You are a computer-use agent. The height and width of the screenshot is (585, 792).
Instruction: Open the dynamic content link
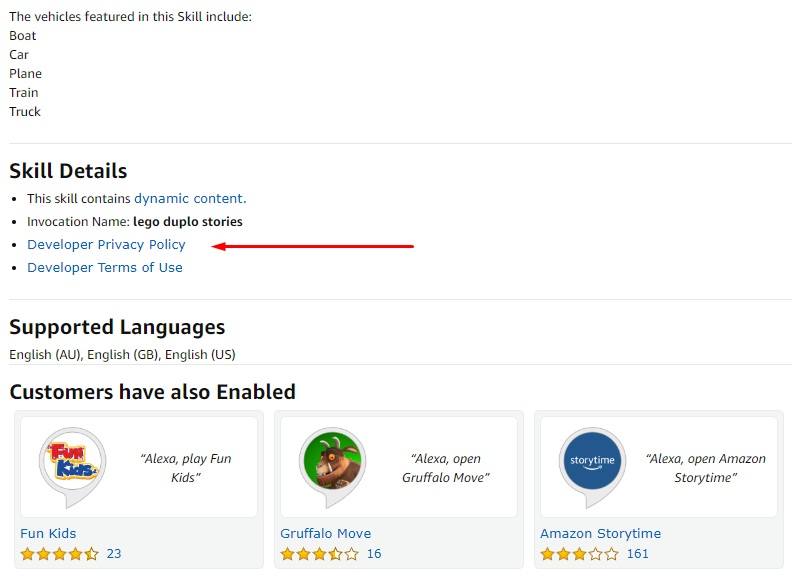190,199
